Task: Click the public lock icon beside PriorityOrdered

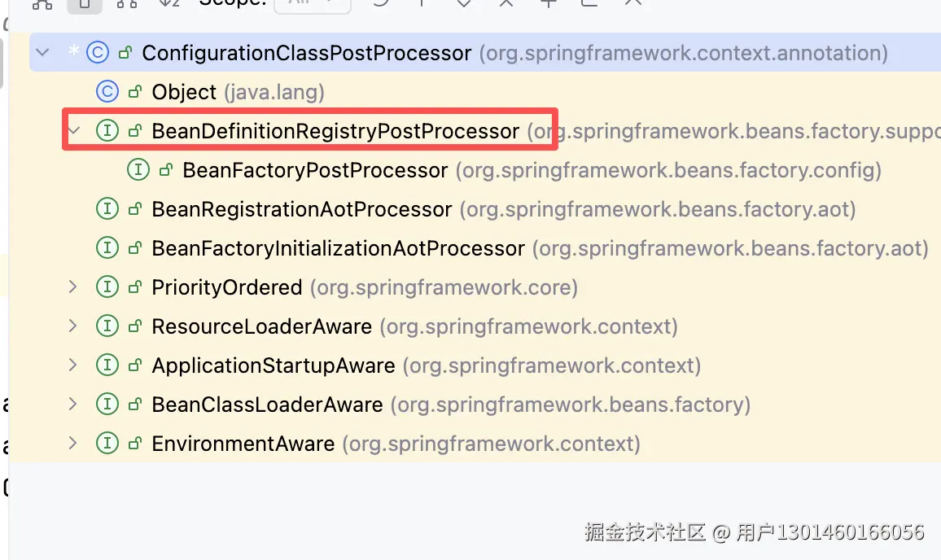Action: [x=135, y=287]
